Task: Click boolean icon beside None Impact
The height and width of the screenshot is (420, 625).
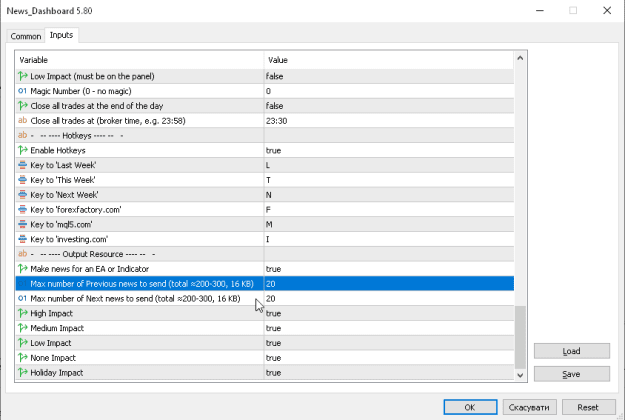Action: 23,357
